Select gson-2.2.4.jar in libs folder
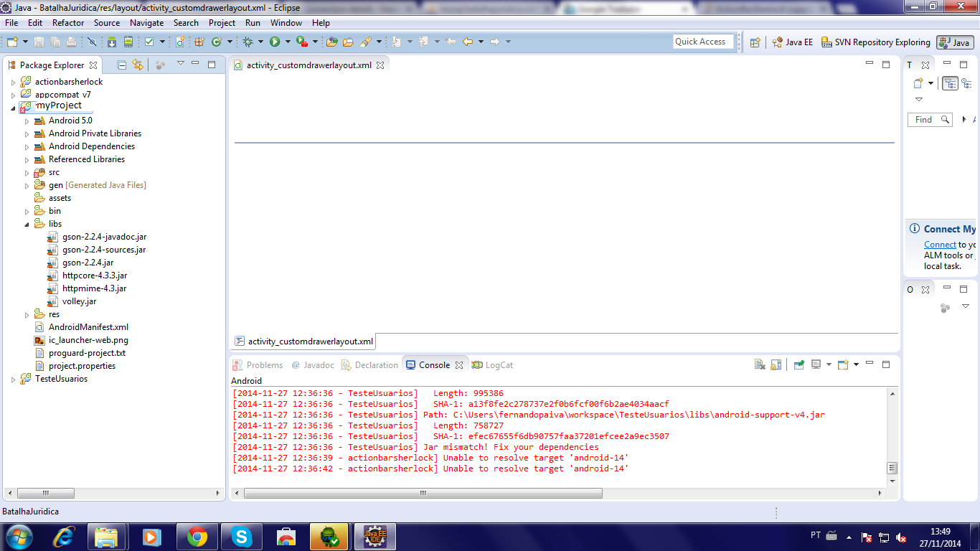 click(x=88, y=263)
